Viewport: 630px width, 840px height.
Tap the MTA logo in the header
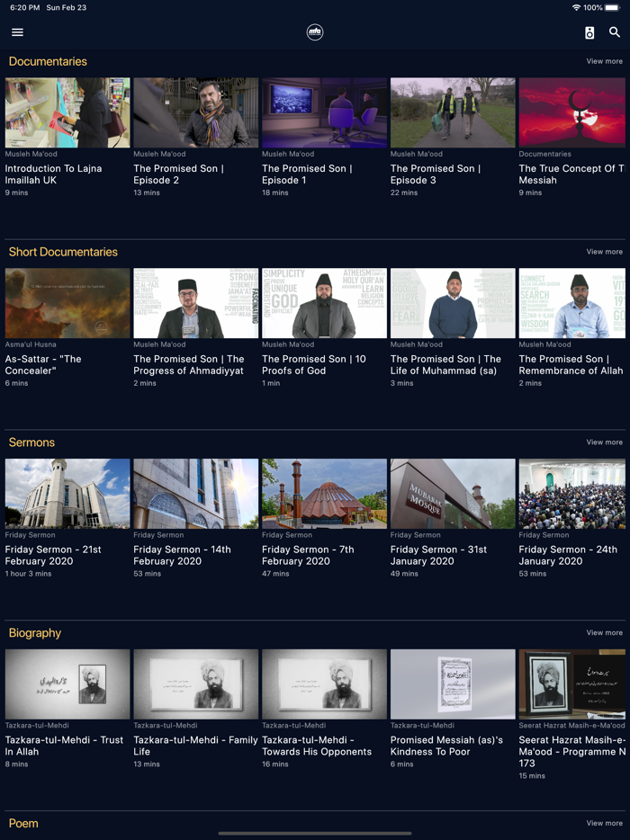[x=315, y=32]
